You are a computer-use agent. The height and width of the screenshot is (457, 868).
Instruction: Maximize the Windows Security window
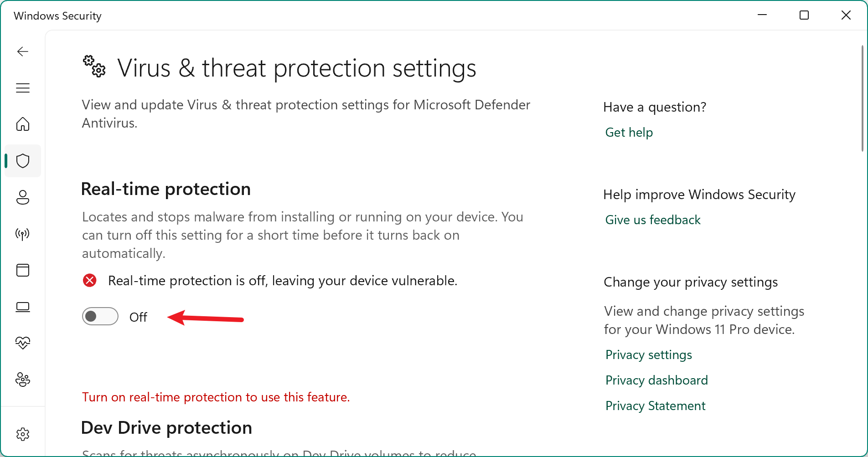(x=804, y=15)
